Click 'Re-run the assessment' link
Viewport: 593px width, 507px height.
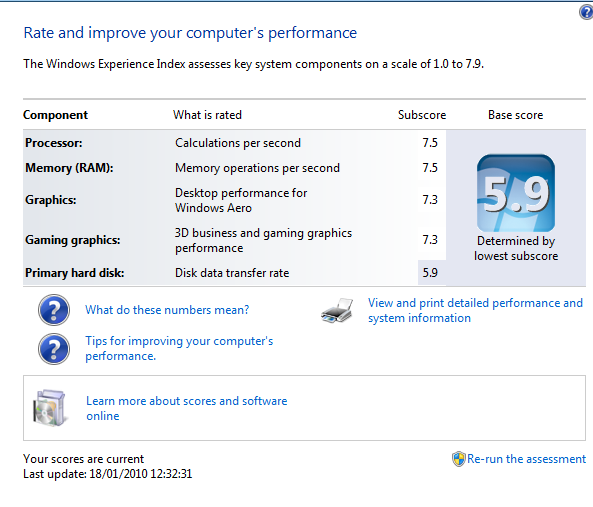tap(526, 459)
